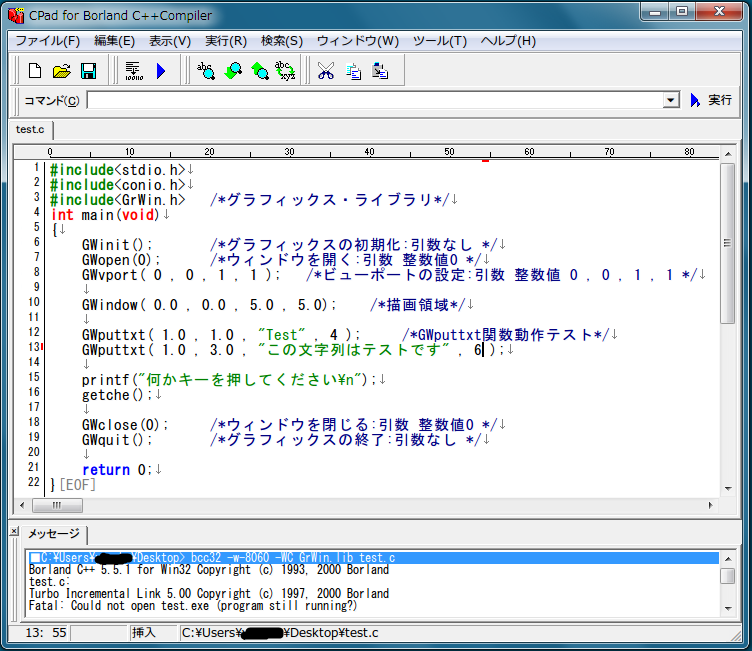
Task: Cut selection with the scissors icon
Action: click(x=326, y=71)
